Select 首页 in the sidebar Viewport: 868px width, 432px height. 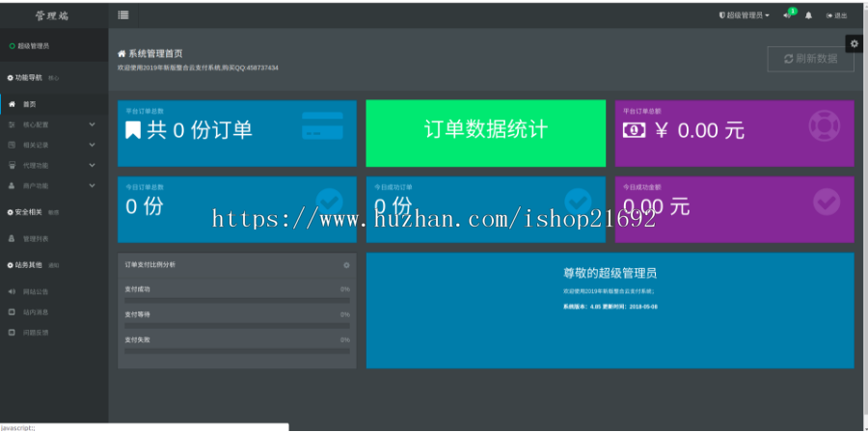54,104
